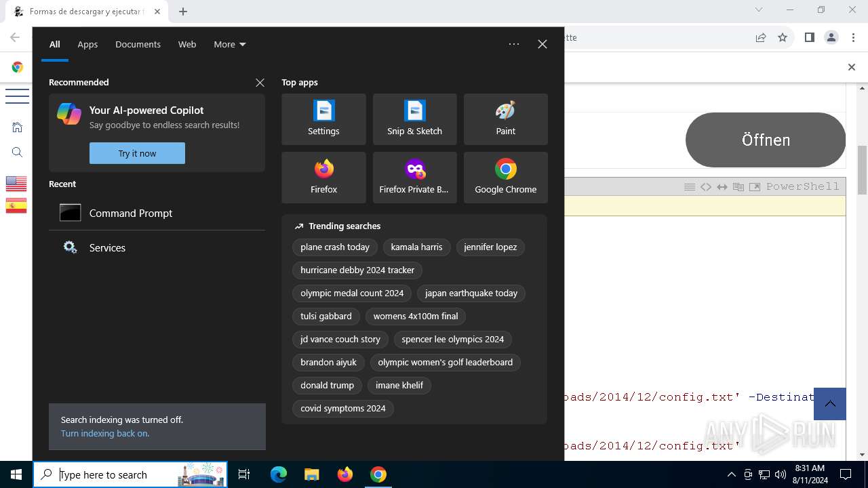868x488 pixels.
Task: Search trending 'hurricane debby 2024 tracker'
Action: tap(357, 270)
